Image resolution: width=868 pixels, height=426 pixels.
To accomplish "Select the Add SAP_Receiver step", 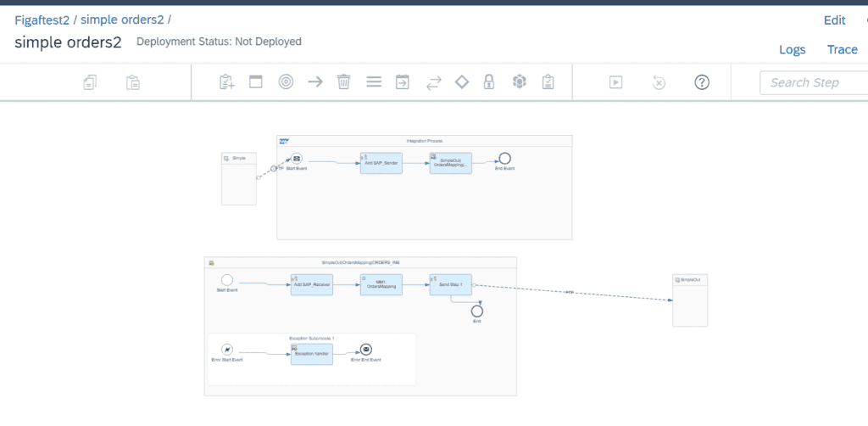I will [x=312, y=285].
